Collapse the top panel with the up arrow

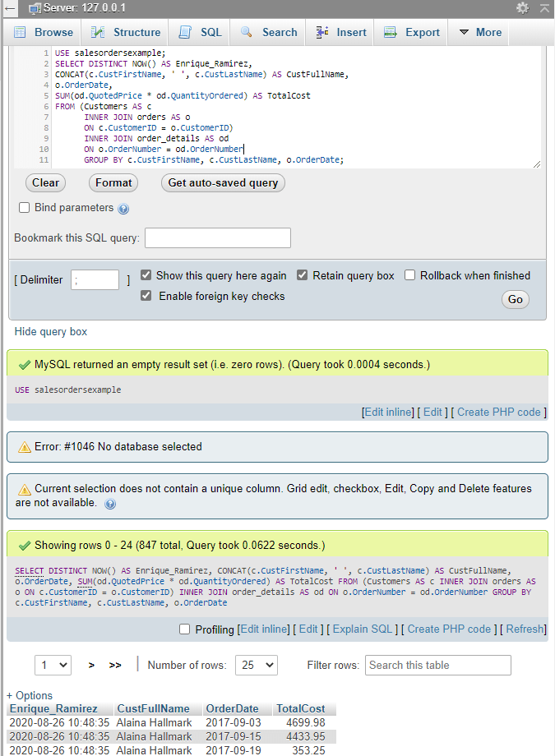(544, 7)
